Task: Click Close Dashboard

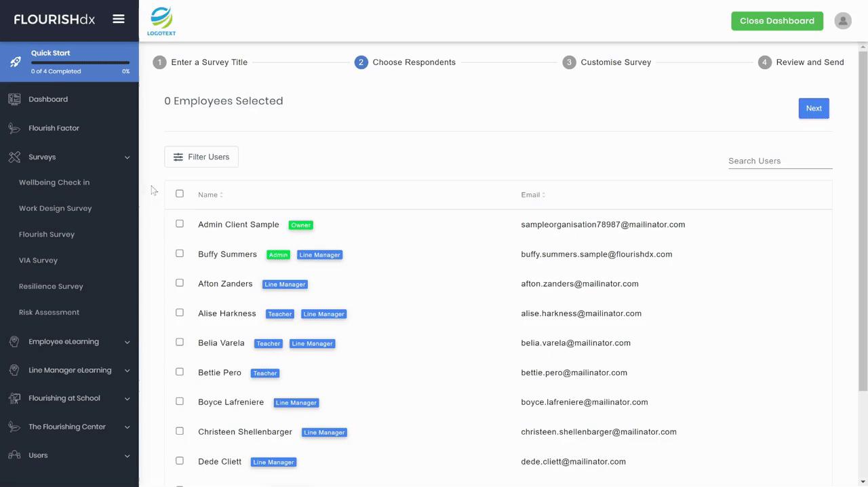Action: (x=776, y=20)
